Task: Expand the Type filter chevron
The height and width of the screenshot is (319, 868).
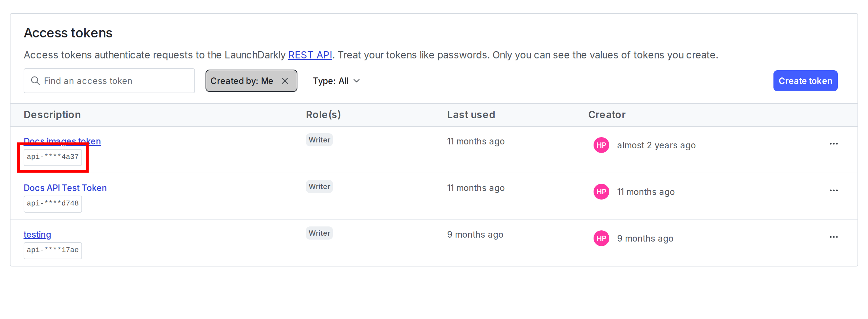Action: pos(357,80)
